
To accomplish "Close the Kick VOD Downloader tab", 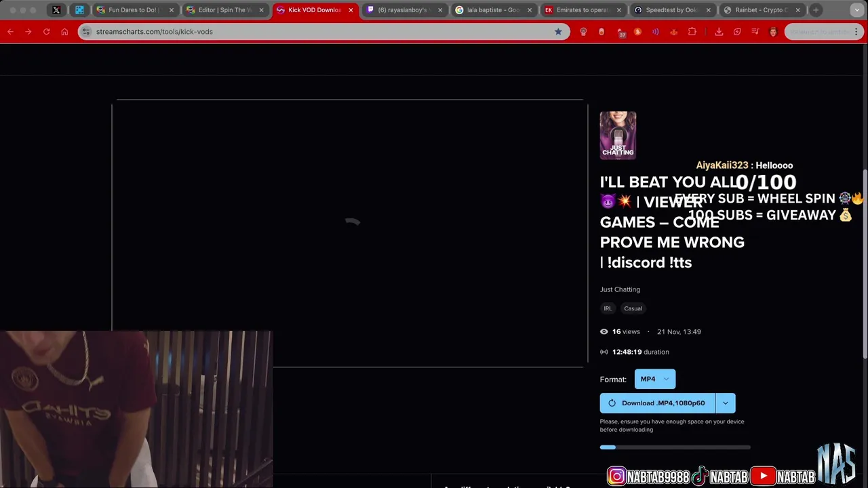I will point(351,10).
